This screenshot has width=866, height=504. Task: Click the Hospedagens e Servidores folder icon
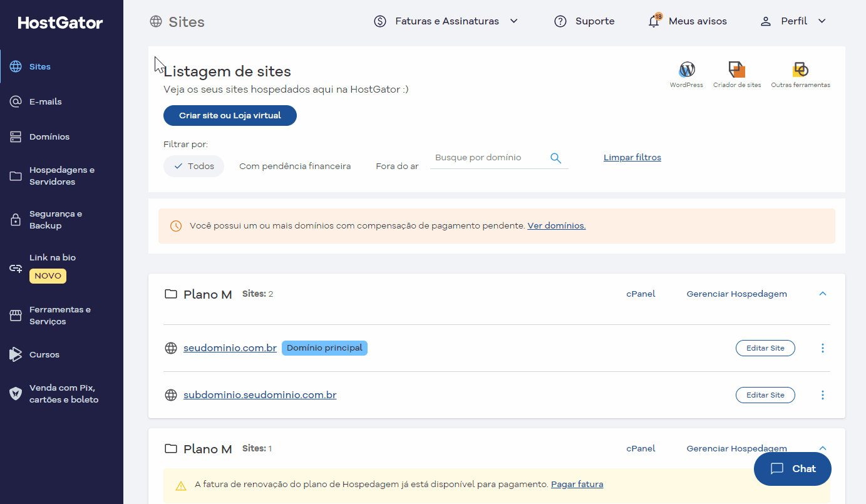point(16,176)
